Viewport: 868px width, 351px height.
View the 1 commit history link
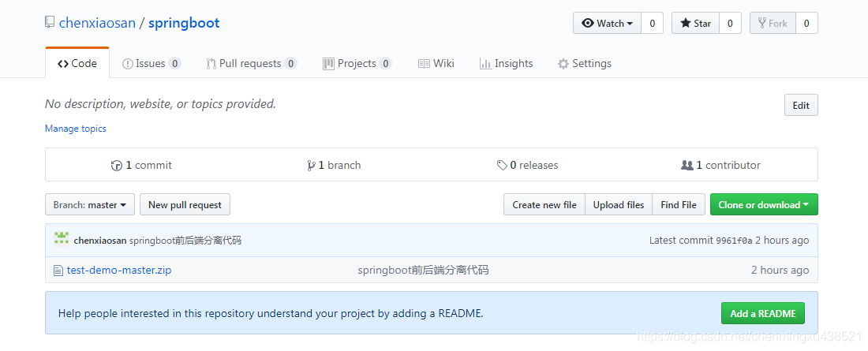(142, 165)
